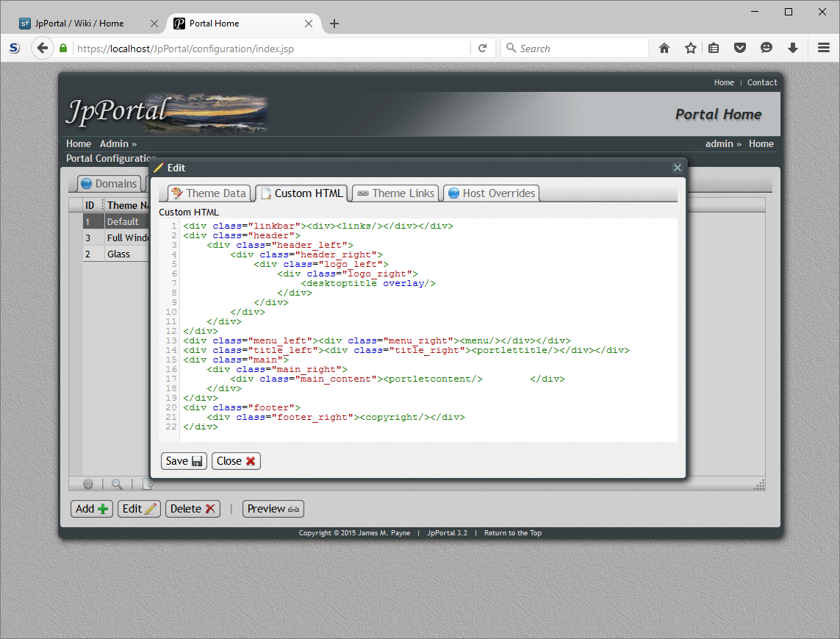Click the Firefox home icon
The image size is (840, 639).
point(664,47)
